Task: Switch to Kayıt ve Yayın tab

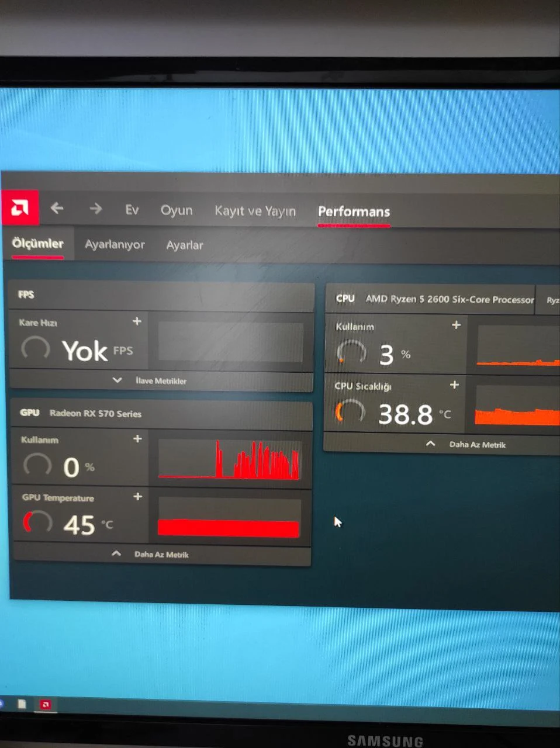Action: 255,211
